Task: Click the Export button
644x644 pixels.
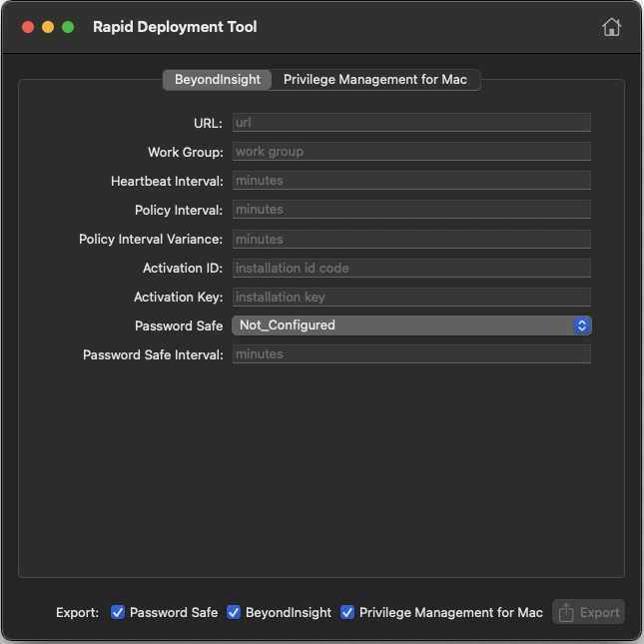Action: [x=588, y=612]
